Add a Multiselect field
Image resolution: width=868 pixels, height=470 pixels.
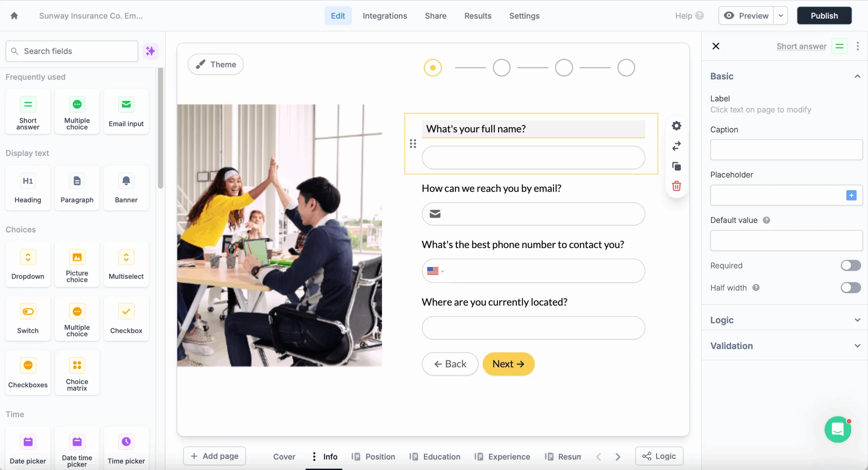(126, 265)
